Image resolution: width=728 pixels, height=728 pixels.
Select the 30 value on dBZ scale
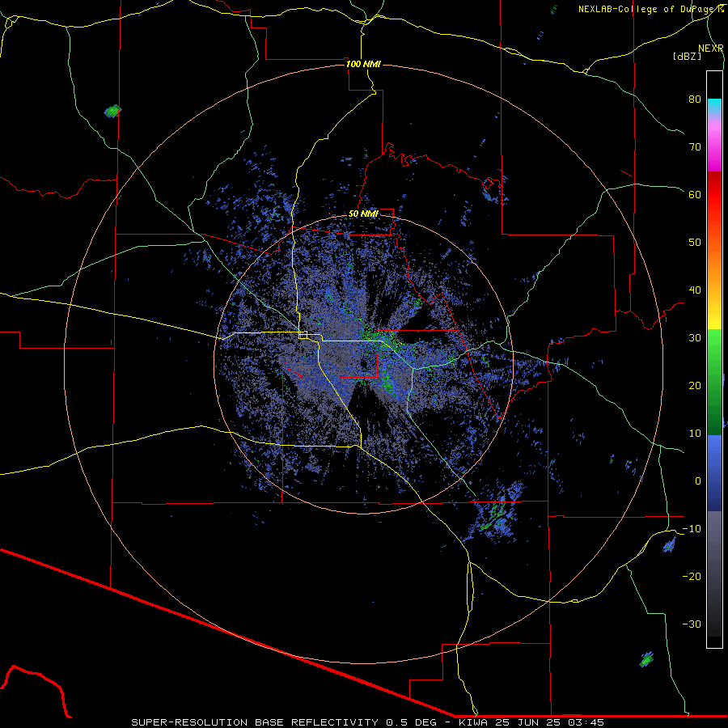(x=695, y=338)
